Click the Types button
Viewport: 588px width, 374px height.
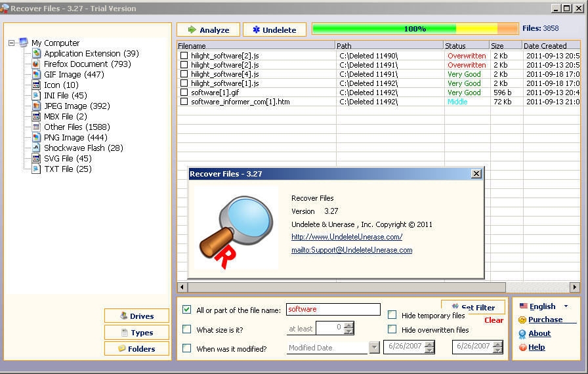pyautogui.click(x=137, y=333)
